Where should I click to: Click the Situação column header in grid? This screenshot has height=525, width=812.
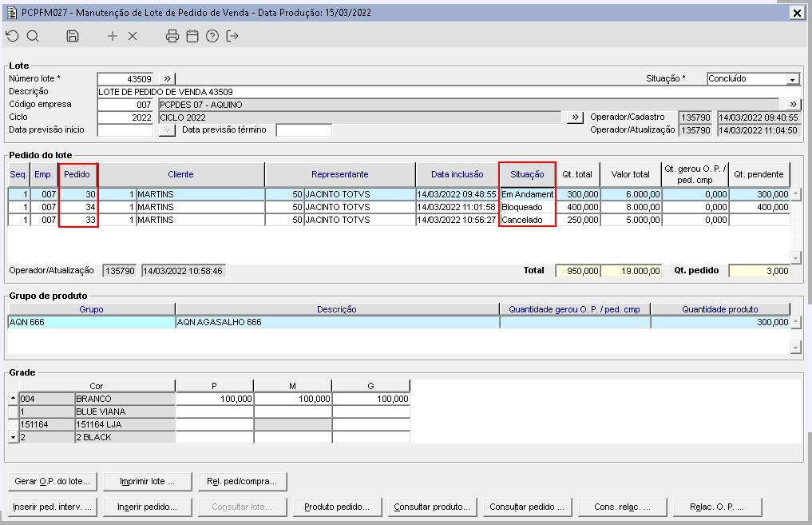[527, 174]
